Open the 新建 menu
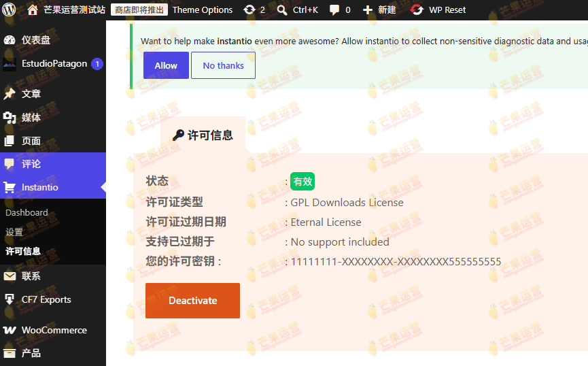The width and height of the screenshot is (588, 366). click(x=387, y=10)
